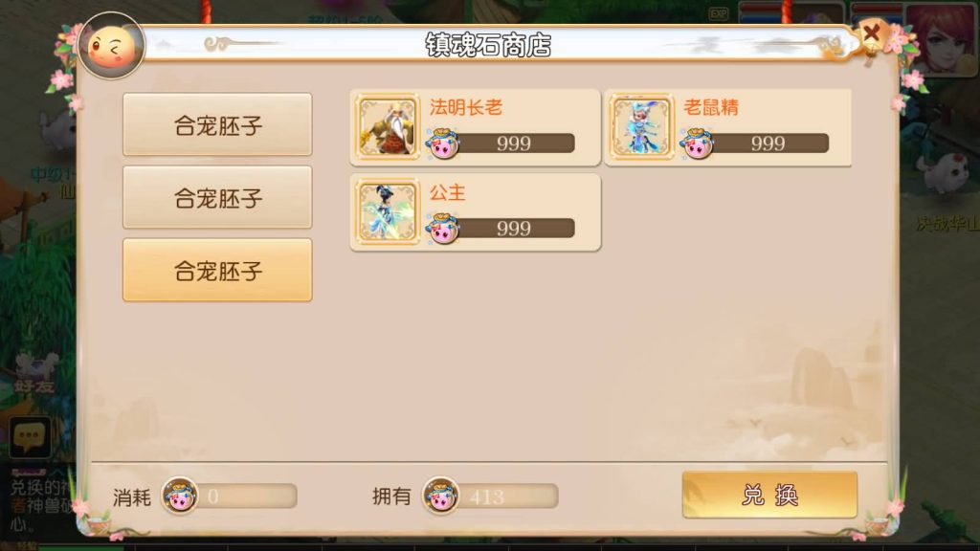Open the second 合宠胚子 tab
The width and height of the screenshot is (980, 551).
[x=217, y=197]
